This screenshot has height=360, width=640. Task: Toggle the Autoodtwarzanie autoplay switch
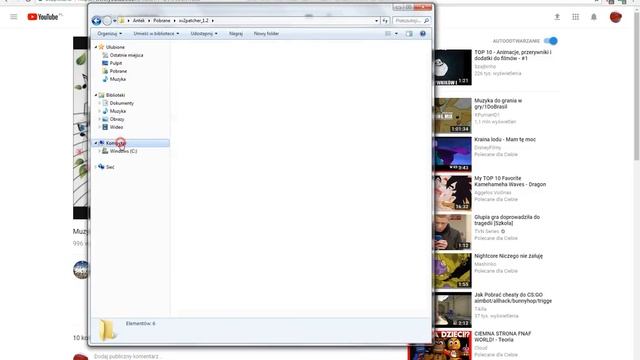(x=551, y=41)
